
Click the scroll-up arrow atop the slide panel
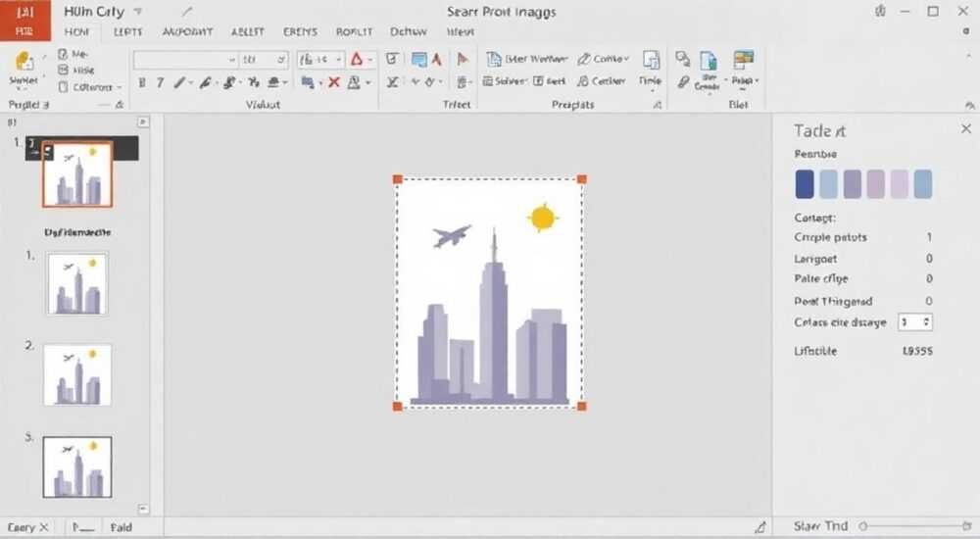point(143,122)
